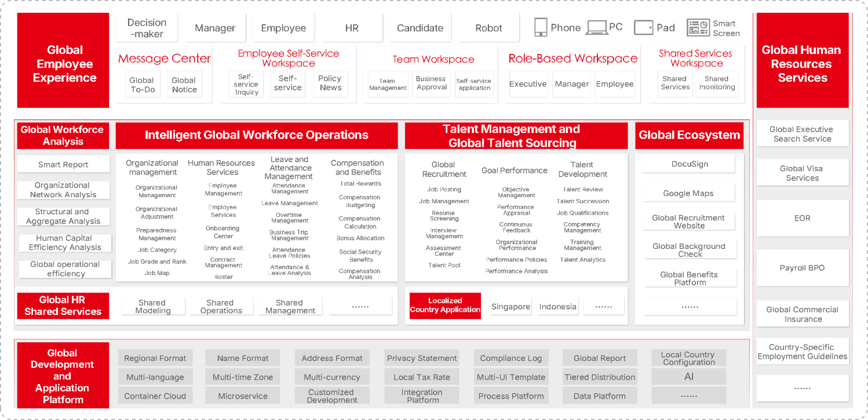This screenshot has height=420, width=868.
Task: Expand the ellipsis box after Indonesia
Action: 603,307
